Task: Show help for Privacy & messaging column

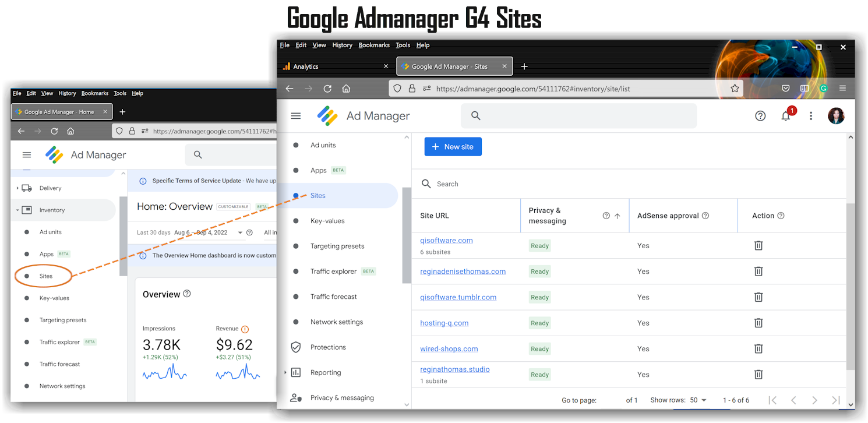Action: tap(606, 216)
